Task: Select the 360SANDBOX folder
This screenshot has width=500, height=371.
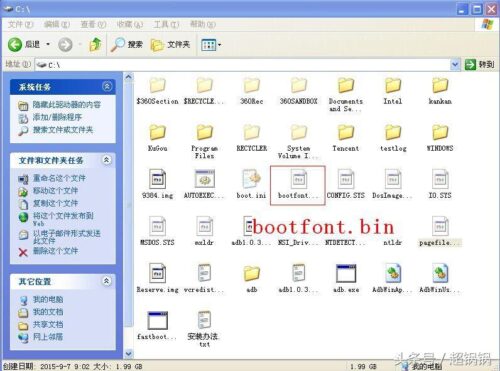Action: [x=299, y=91]
